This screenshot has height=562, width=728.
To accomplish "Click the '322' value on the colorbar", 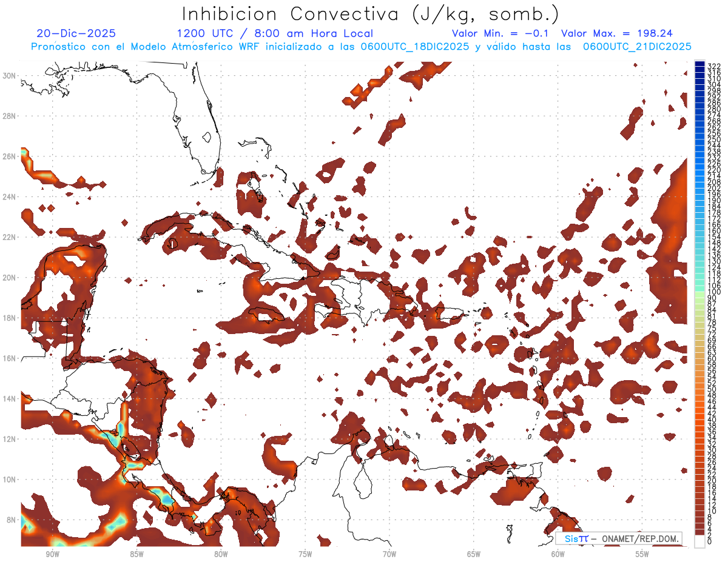I will click(714, 65).
